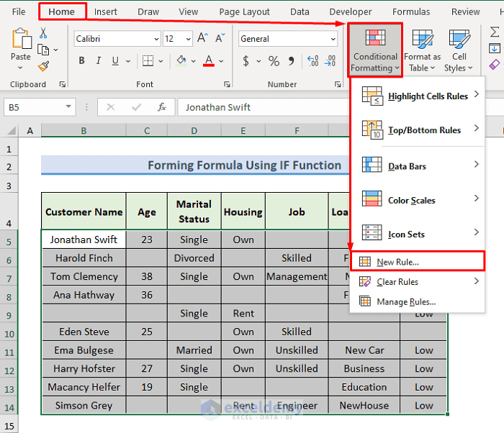Viewport: 504px width, 433px height.
Task: Expand the Borders dropdown arrow
Action: (161, 60)
